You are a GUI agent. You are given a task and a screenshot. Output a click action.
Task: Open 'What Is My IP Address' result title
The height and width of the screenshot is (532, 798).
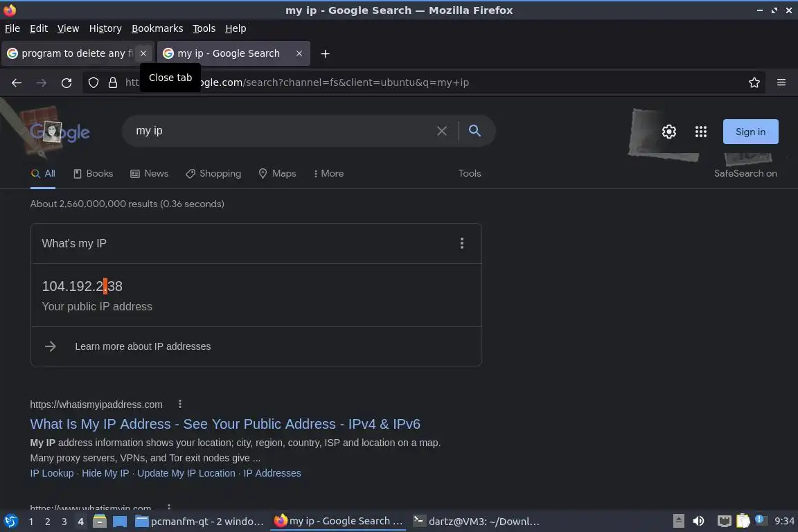225,424
